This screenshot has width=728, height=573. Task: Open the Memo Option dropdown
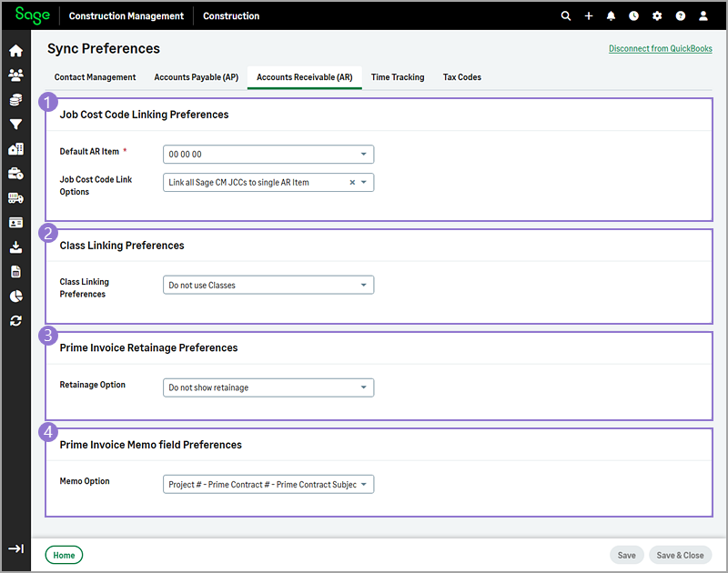pyautogui.click(x=268, y=485)
